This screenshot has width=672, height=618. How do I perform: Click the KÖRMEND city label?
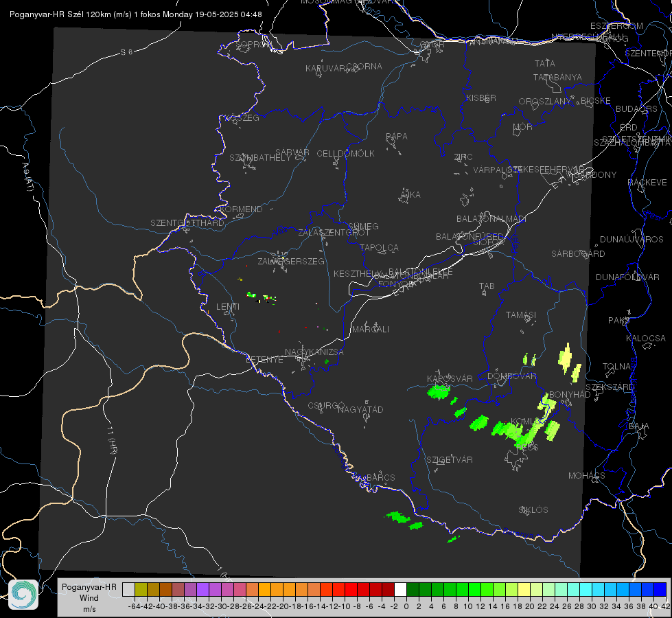click(240, 209)
